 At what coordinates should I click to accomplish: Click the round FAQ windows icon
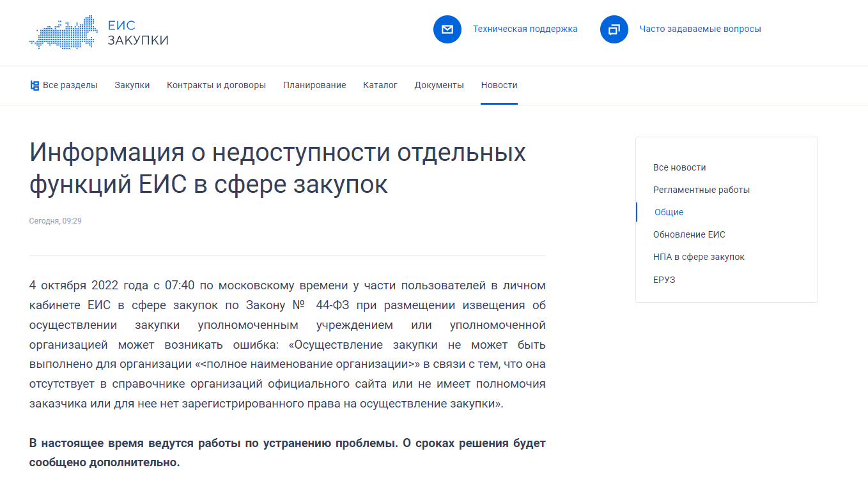tap(614, 29)
